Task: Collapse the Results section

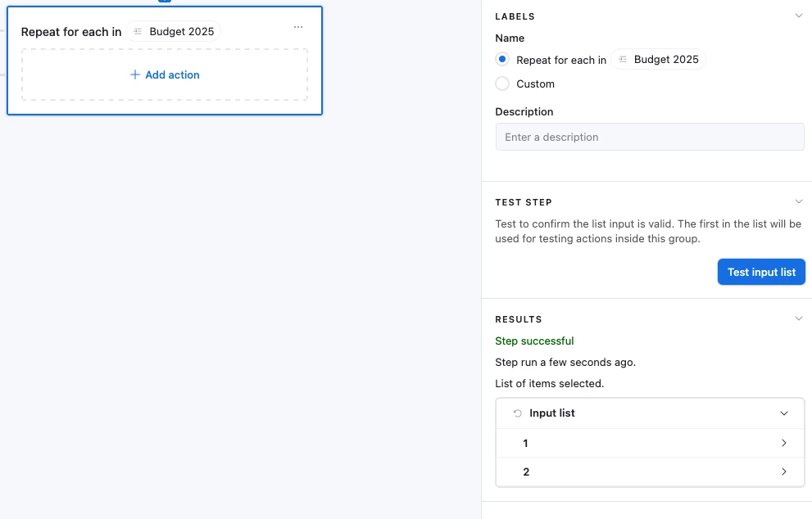Action: (799, 318)
